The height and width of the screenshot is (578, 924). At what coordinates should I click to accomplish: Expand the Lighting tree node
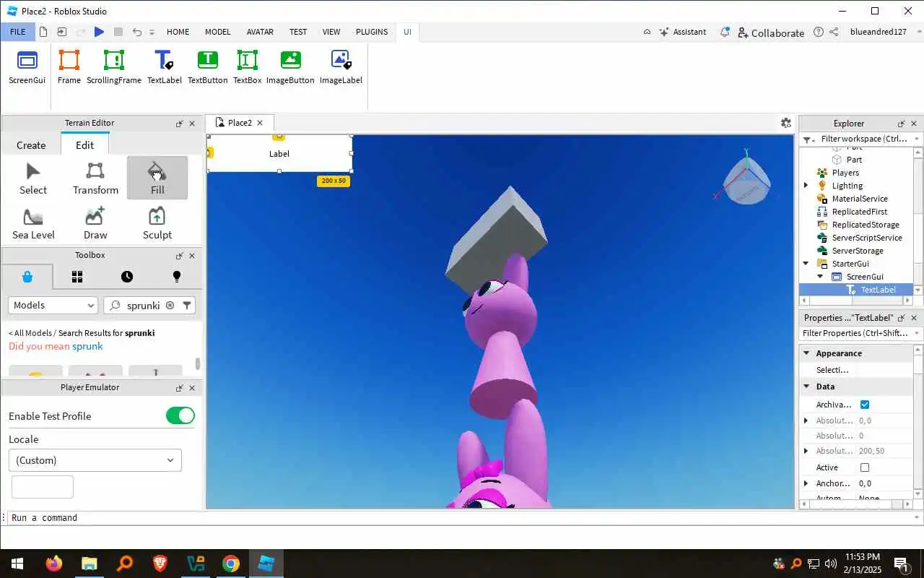point(806,186)
